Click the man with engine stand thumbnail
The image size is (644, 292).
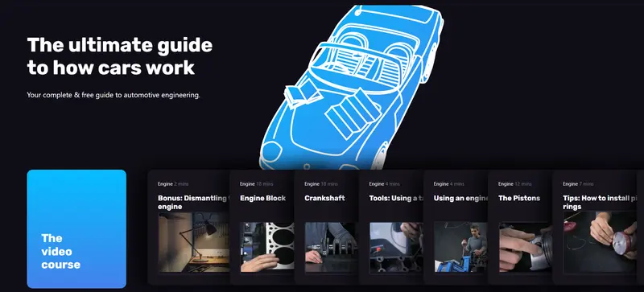[460, 247]
